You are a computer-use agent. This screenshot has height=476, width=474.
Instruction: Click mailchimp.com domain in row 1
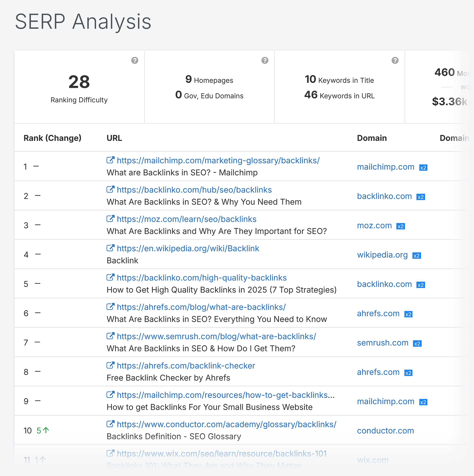386,167
